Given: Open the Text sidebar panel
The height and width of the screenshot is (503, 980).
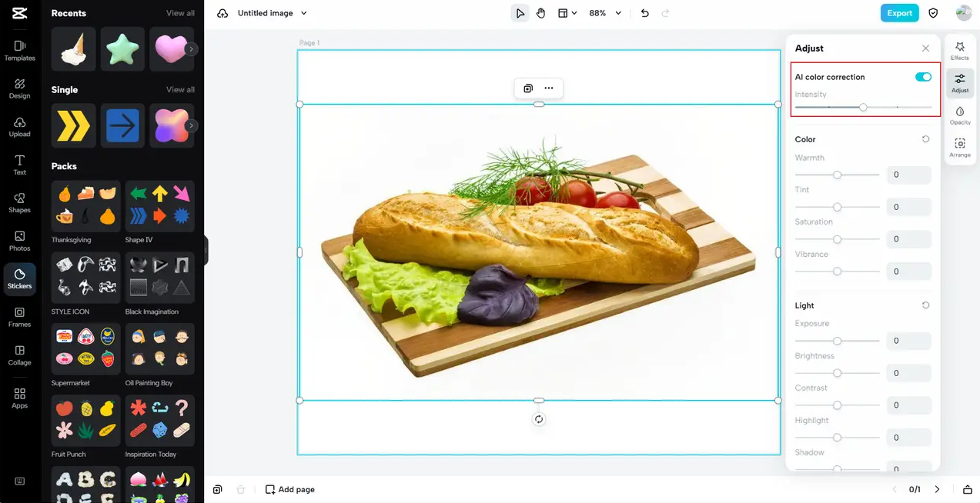Looking at the screenshot, I should [20, 165].
